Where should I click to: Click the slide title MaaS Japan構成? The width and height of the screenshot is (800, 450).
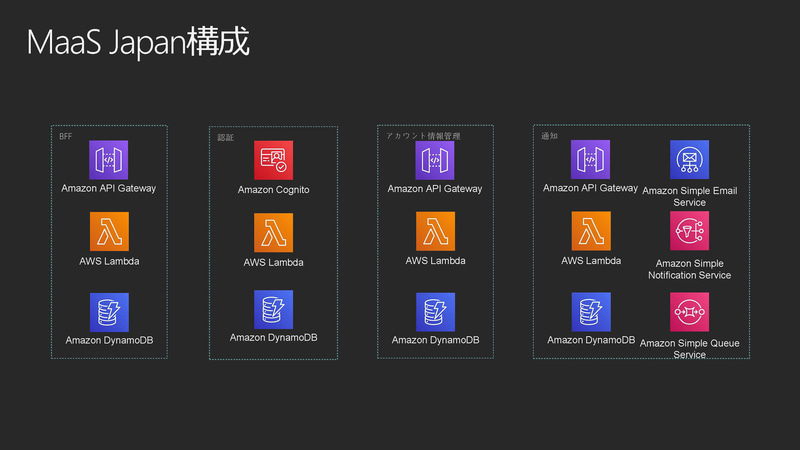pos(138,42)
